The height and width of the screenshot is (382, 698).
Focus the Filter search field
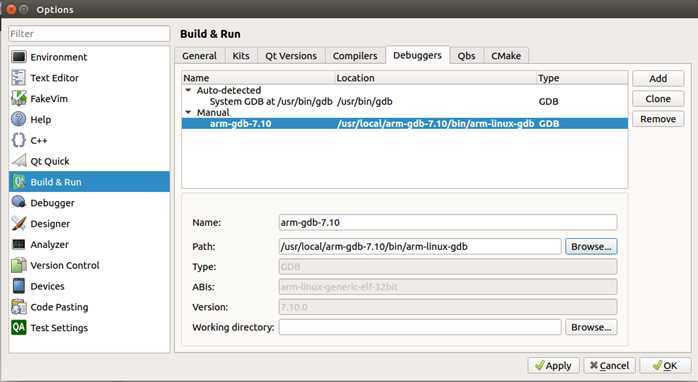click(x=89, y=34)
